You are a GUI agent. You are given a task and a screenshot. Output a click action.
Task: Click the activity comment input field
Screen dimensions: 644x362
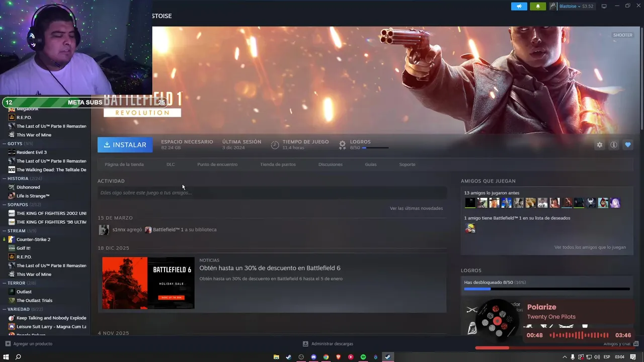(272, 193)
